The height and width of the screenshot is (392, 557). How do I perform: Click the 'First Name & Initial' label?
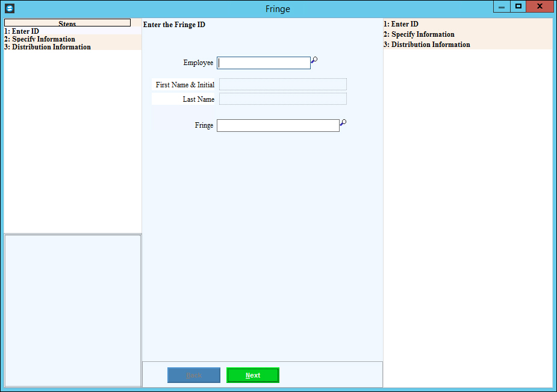(185, 85)
